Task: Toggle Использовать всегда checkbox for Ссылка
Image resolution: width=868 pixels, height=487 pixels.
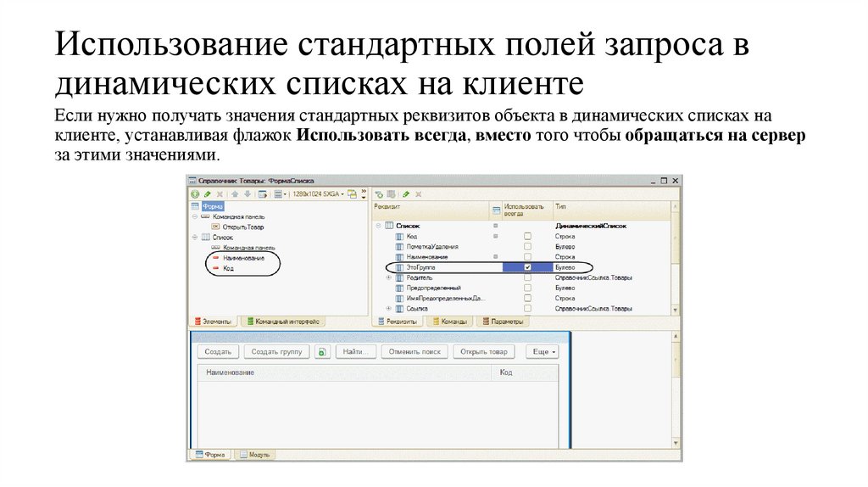Action: tap(527, 309)
